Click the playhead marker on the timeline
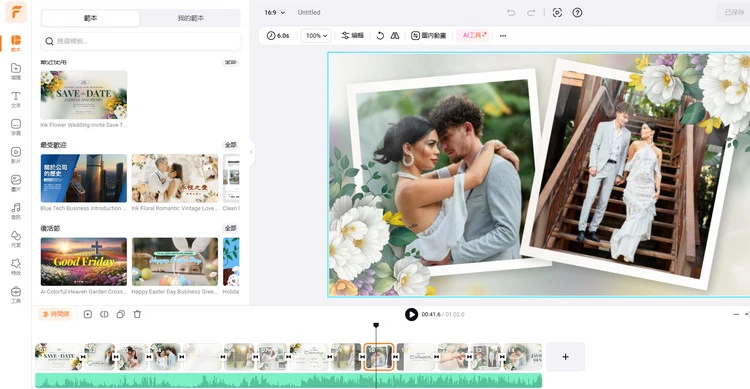 coord(376,325)
